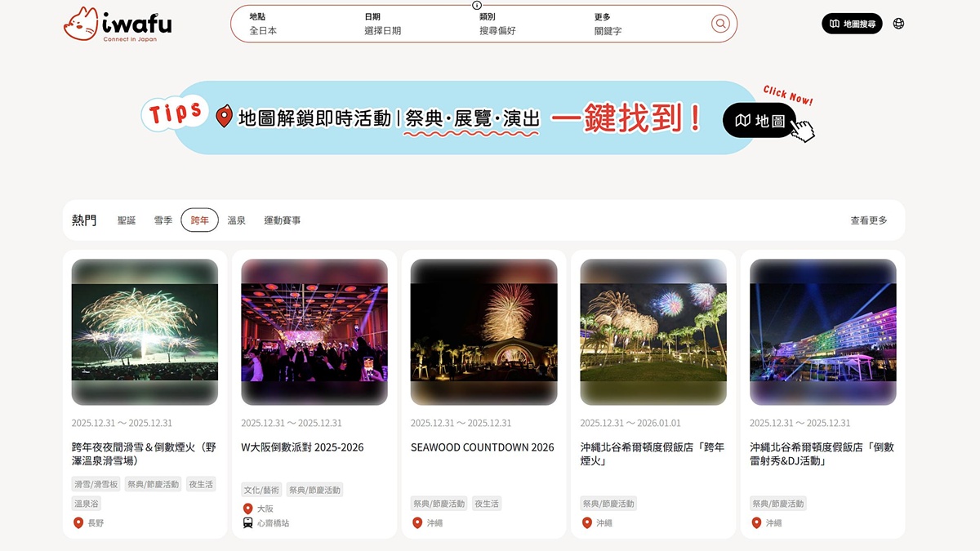Screen dimensions: 980x551
Task: Click the 查看更多 link
Action: [868, 220]
